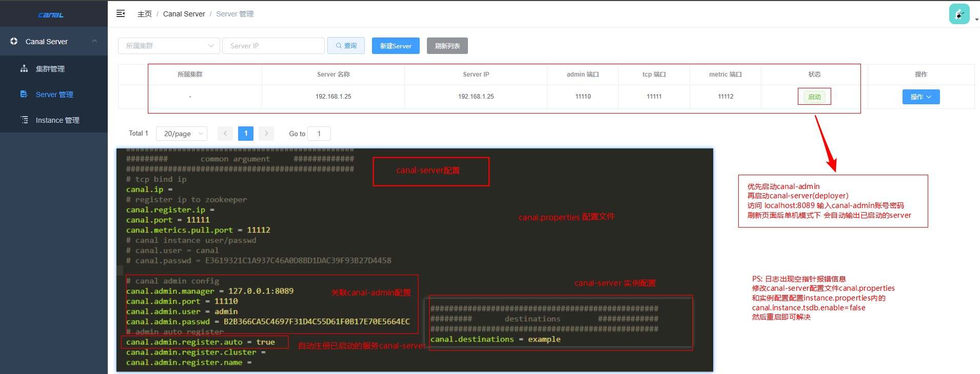Go to 主页 breadcrumb
980x374 pixels.
click(x=145, y=14)
